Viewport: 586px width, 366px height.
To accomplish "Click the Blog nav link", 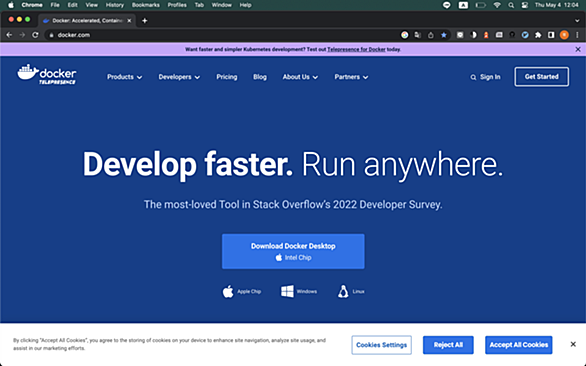I will click(x=260, y=77).
